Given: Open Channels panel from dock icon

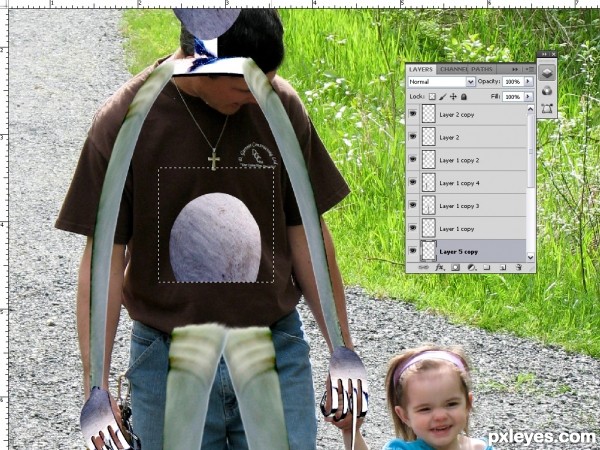Looking at the screenshot, I should (x=547, y=91).
